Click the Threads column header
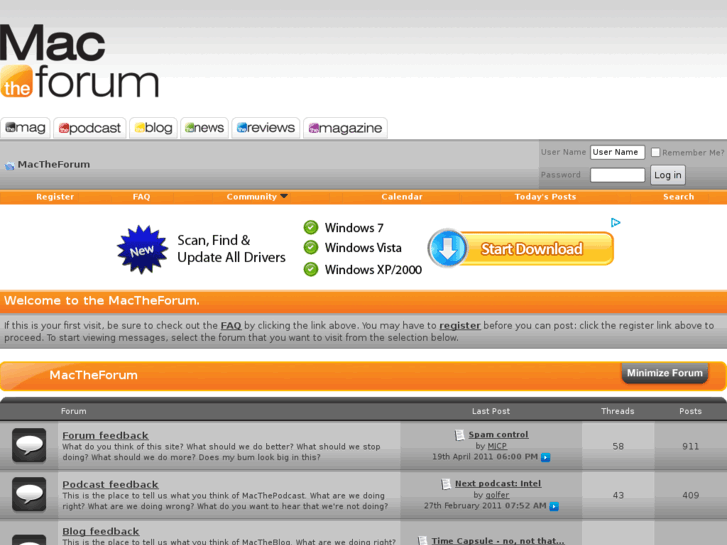Screen dimensions: 727x545 618,411
